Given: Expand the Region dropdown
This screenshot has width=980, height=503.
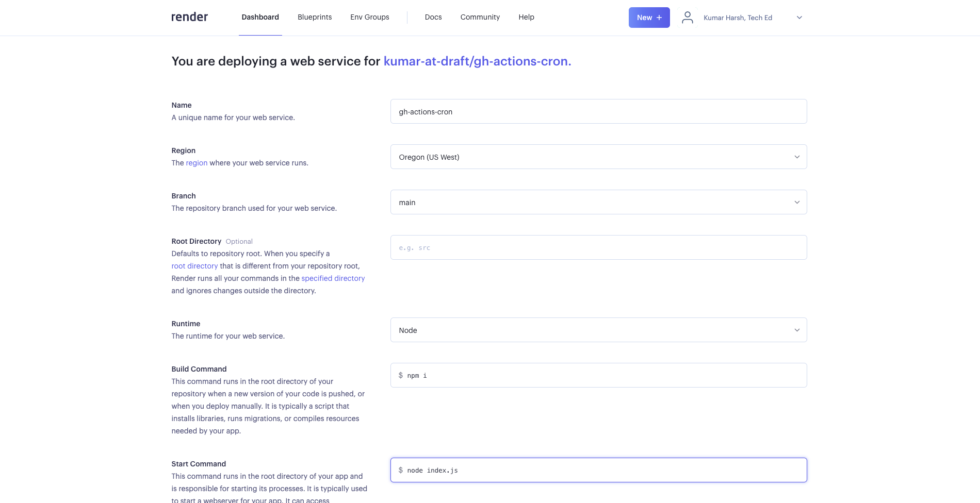Looking at the screenshot, I should point(598,157).
